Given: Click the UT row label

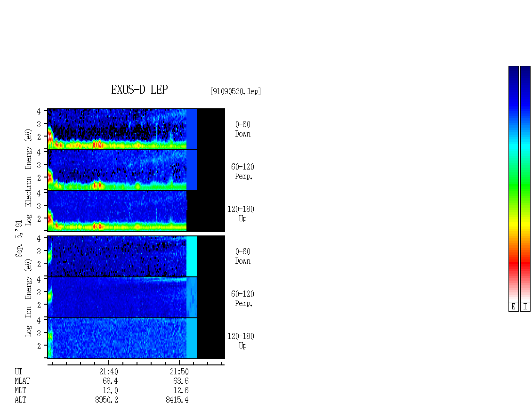Looking at the screenshot, I should (x=18, y=372).
